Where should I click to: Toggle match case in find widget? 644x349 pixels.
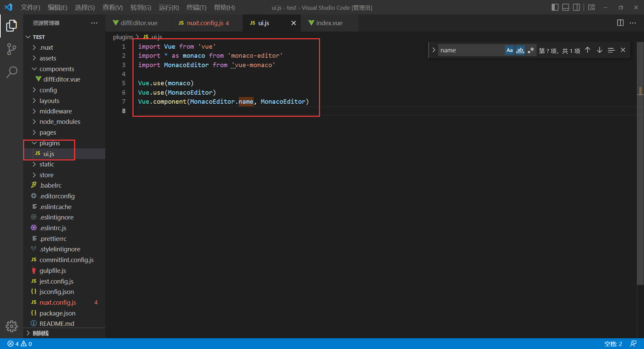[509, 50]
